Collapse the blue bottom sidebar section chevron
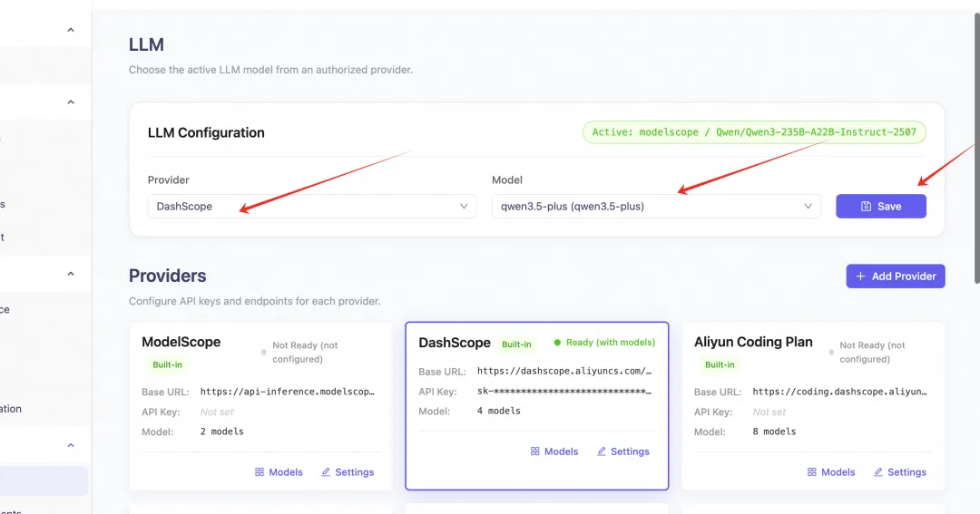The height and width of the screenshot is (514, 980). (71, 445)
